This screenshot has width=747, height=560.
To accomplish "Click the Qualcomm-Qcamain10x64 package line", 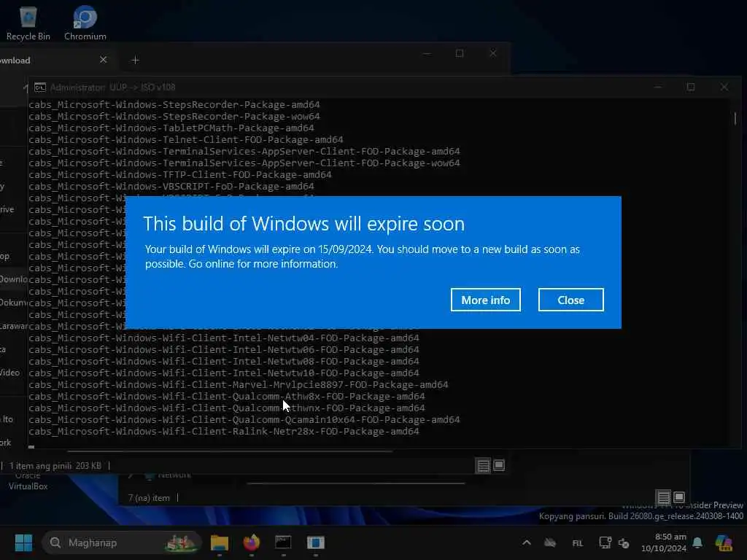I will pos(244,419).
